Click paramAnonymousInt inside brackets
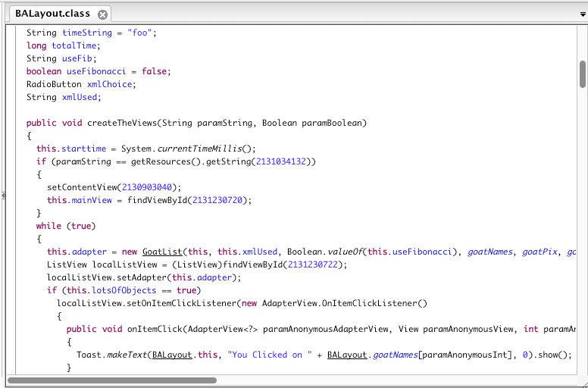 tap(464, 355)
